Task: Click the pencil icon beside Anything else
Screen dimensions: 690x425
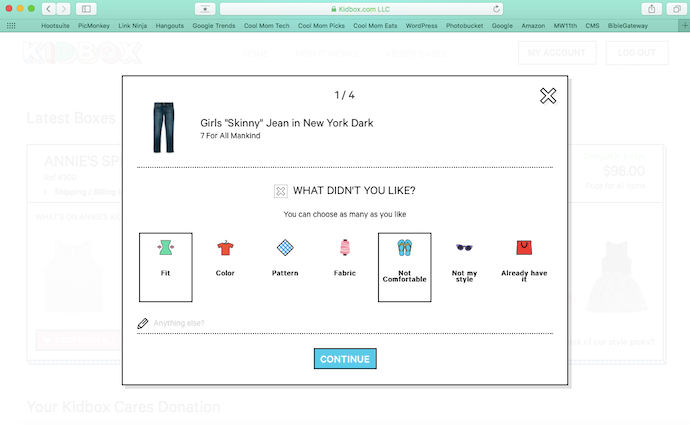Action: point(143,323)
